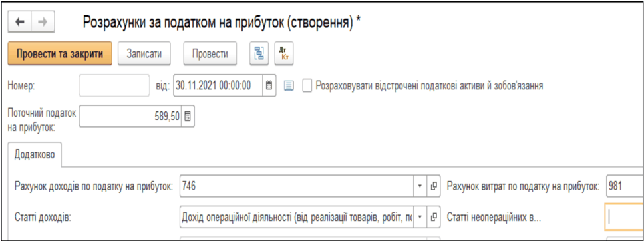Screen dimensions: 644x241
Task: Open the 'Статті доходів' item button
Action: click(433, 216)
